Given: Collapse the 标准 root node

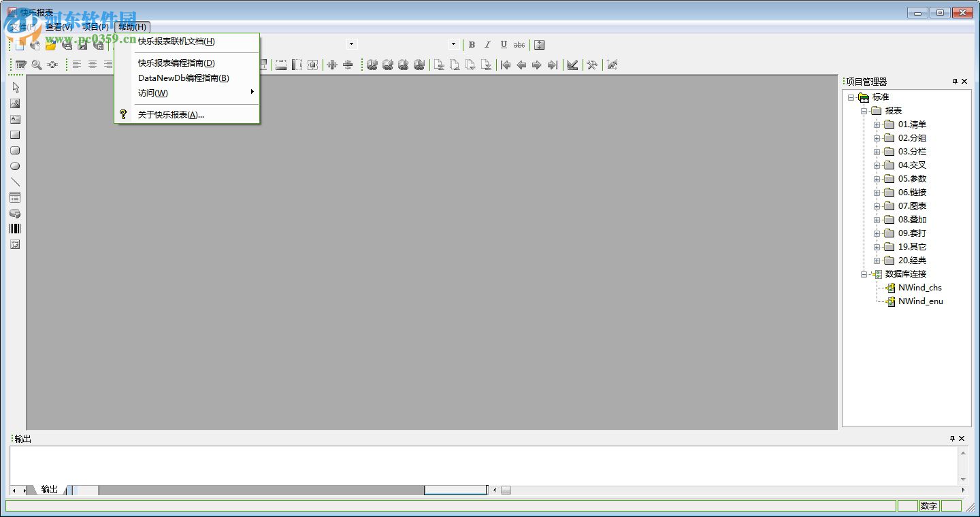Looking at the screenshot, I should click(851, 97).
